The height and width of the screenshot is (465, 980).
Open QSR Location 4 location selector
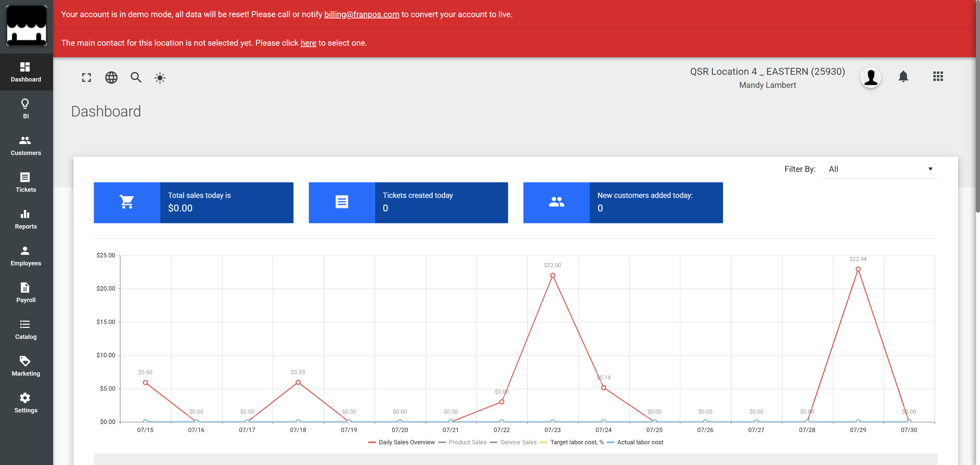[x=767, y=72]
